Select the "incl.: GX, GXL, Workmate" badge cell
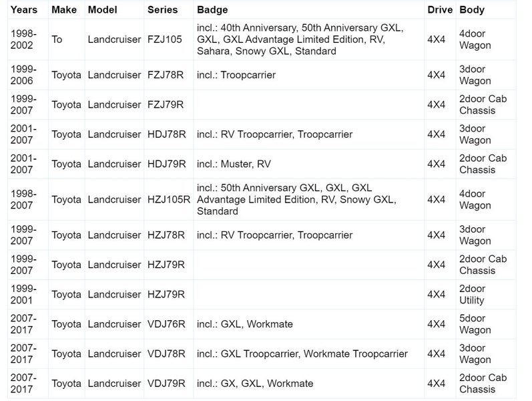The height and width of the screenshot is (401, 532). 255,384
